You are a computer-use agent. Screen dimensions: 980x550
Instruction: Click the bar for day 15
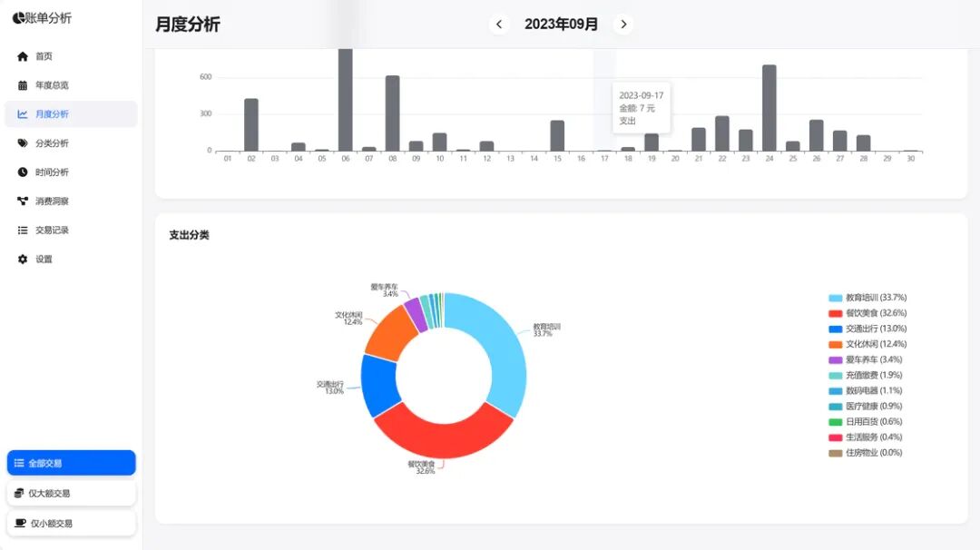click(x=557, y=135)
